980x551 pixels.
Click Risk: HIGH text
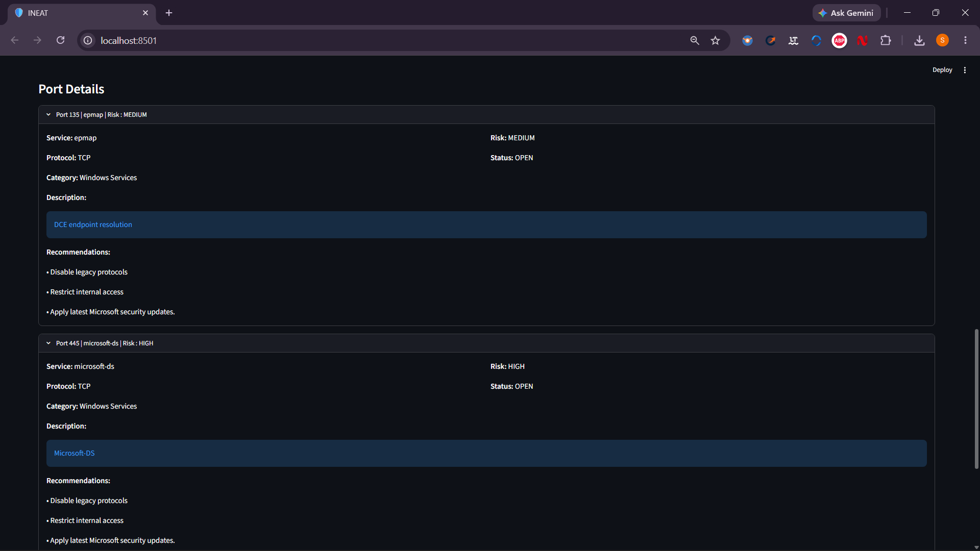(507, 366)
